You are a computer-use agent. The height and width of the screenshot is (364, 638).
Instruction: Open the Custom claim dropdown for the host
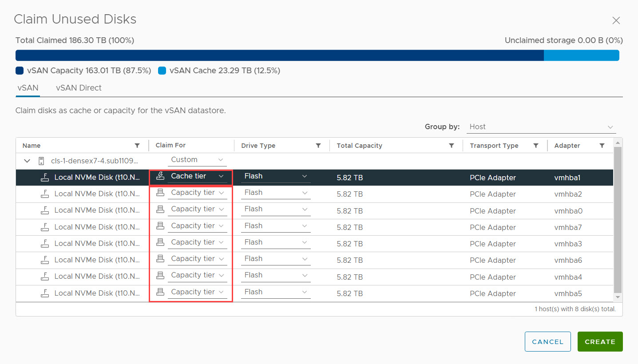(197, 160)
